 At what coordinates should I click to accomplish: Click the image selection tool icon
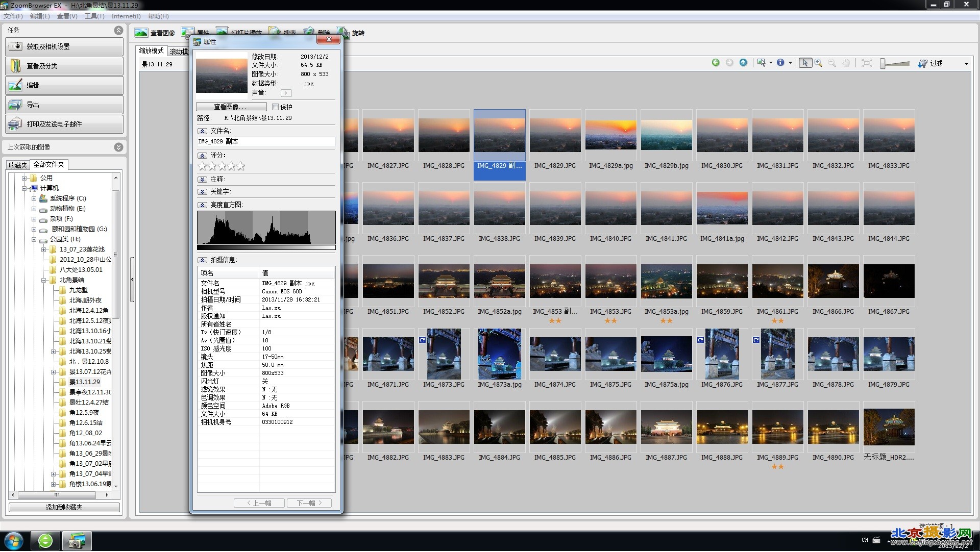(761, 63)
